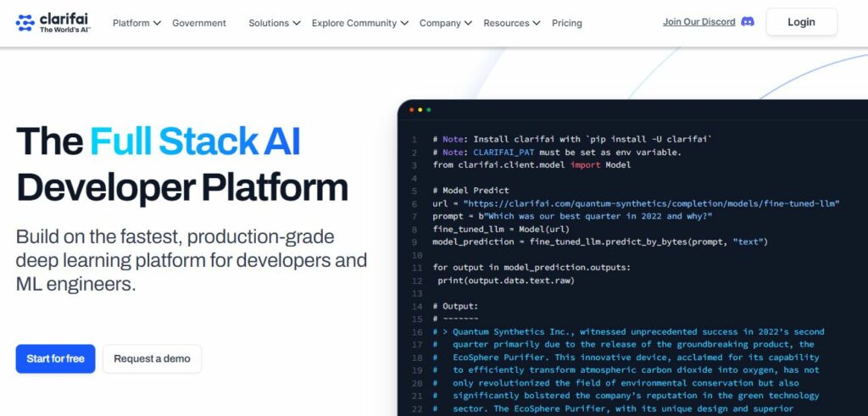
Task: Click the '# Output:' comment line
Action: 455,307
